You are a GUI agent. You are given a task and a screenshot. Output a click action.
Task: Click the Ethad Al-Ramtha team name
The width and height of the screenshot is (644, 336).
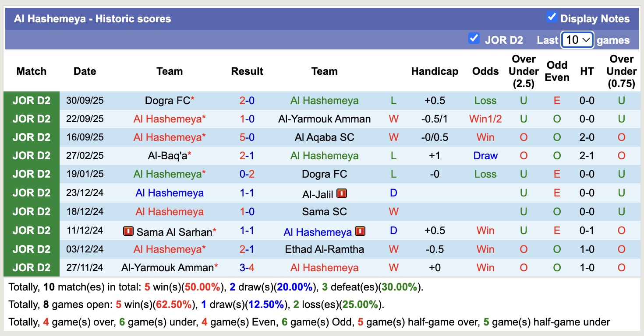[325, 249]
